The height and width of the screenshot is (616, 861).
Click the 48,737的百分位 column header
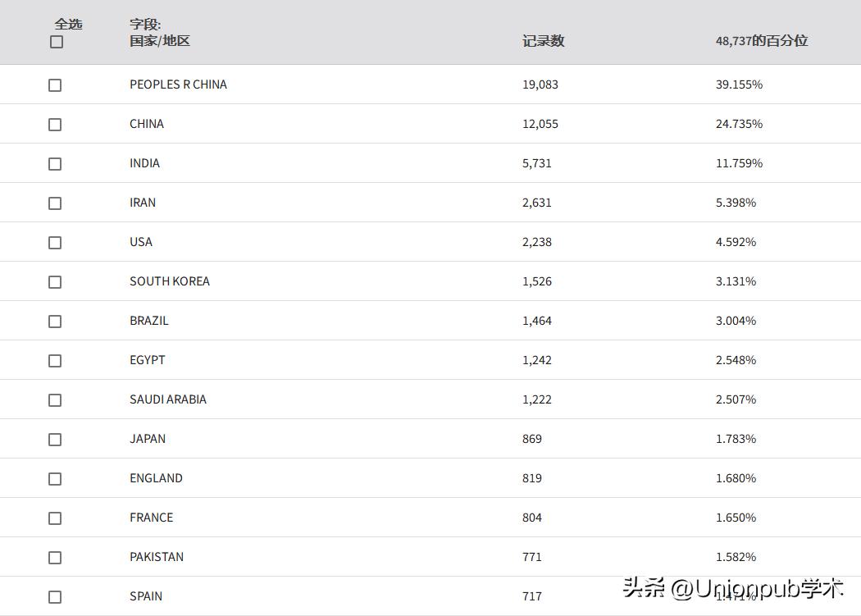(x=761, y=41)
